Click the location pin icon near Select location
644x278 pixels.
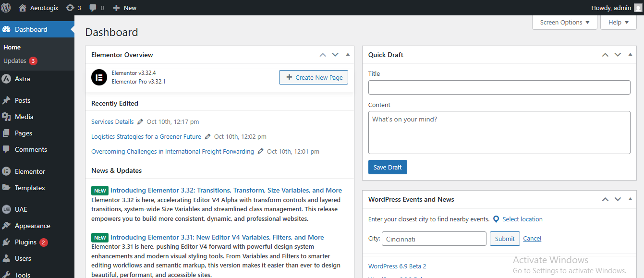[x=496, y=219]
